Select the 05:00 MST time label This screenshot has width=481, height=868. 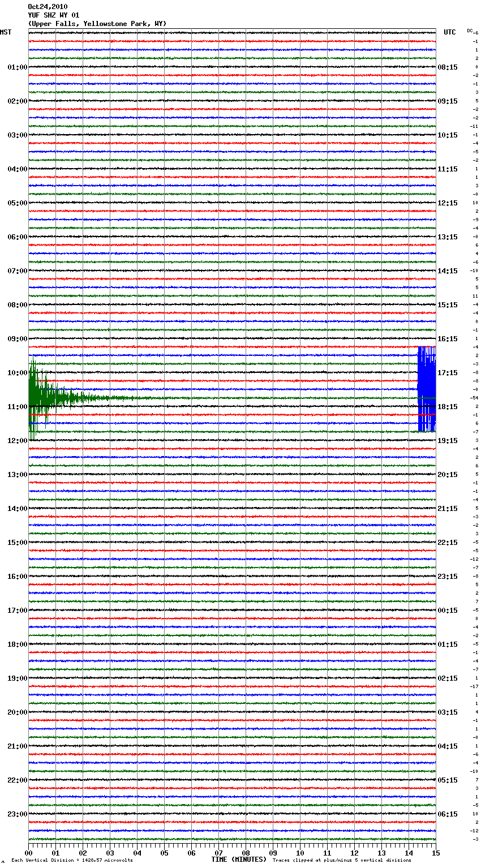[x=18, y=203]
